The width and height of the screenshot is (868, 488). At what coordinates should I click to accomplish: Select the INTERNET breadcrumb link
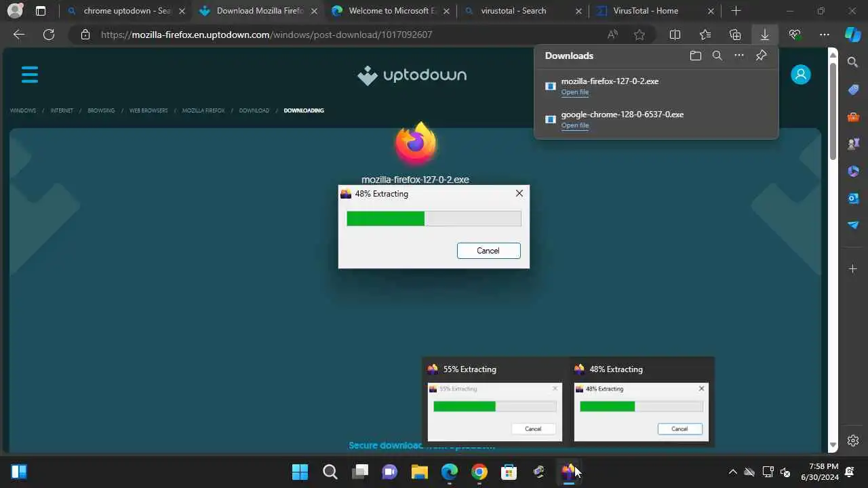(x=62, y=110)
